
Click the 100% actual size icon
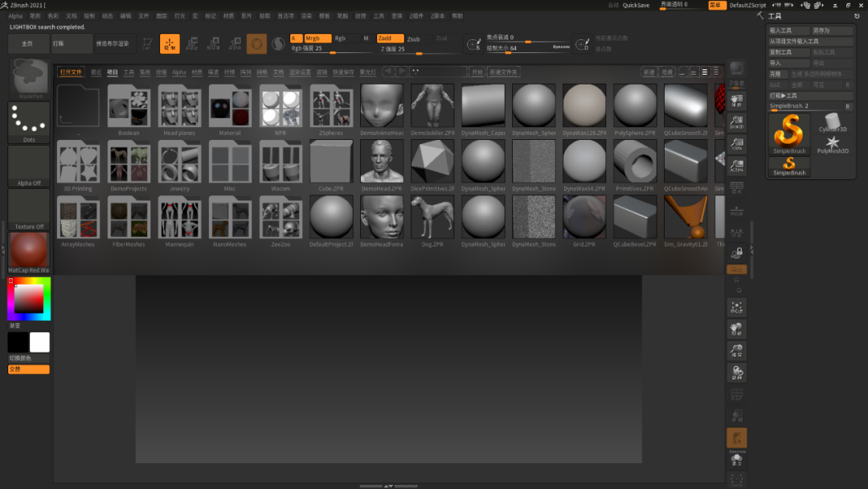pyautogui.click(x=736, y=144)
